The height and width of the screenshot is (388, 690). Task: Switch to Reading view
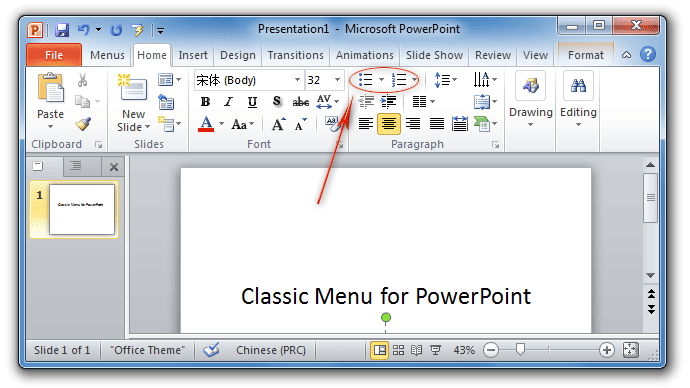click(x=416, y=350)
